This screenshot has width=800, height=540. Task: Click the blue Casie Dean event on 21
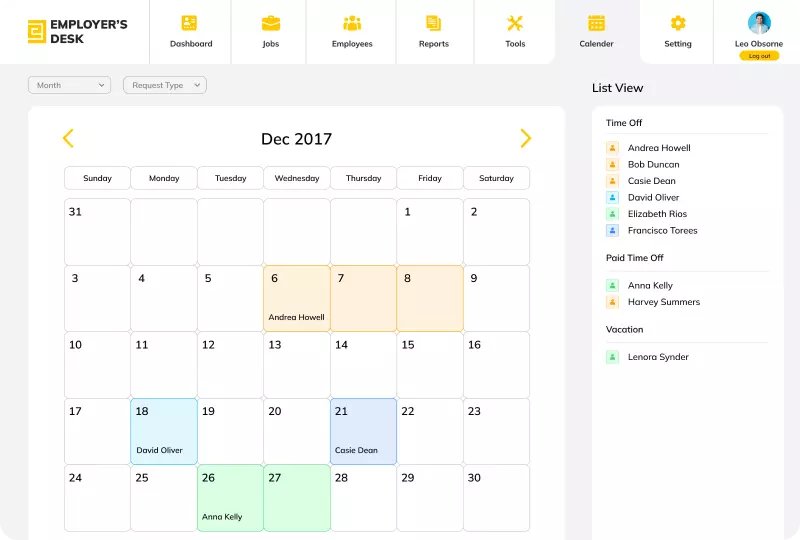[363, 432]
